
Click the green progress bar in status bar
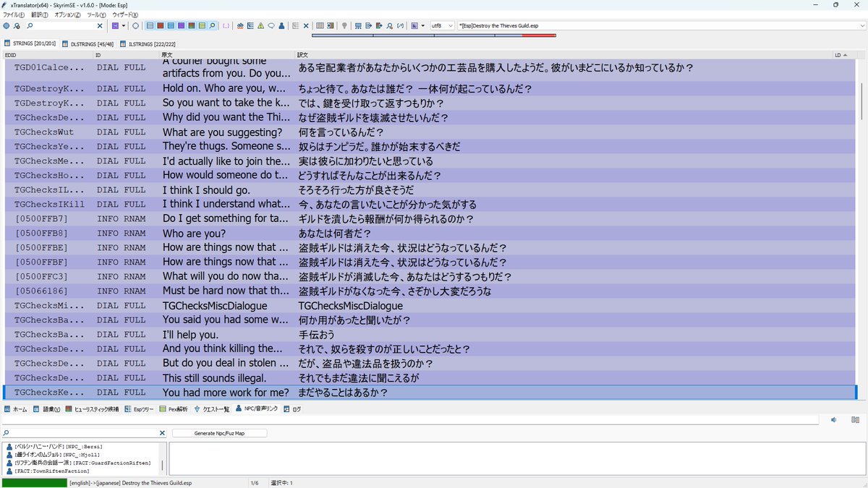[x=34, y=483]
